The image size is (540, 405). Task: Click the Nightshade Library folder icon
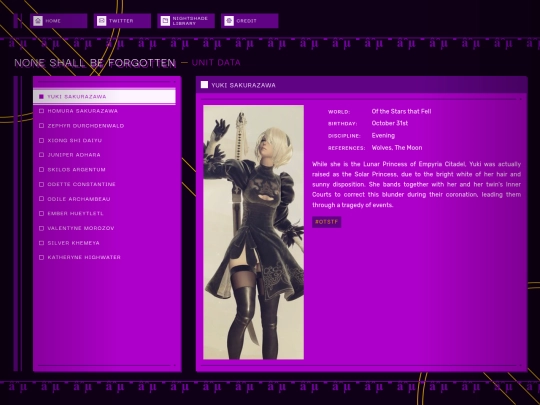coord(165,21)
